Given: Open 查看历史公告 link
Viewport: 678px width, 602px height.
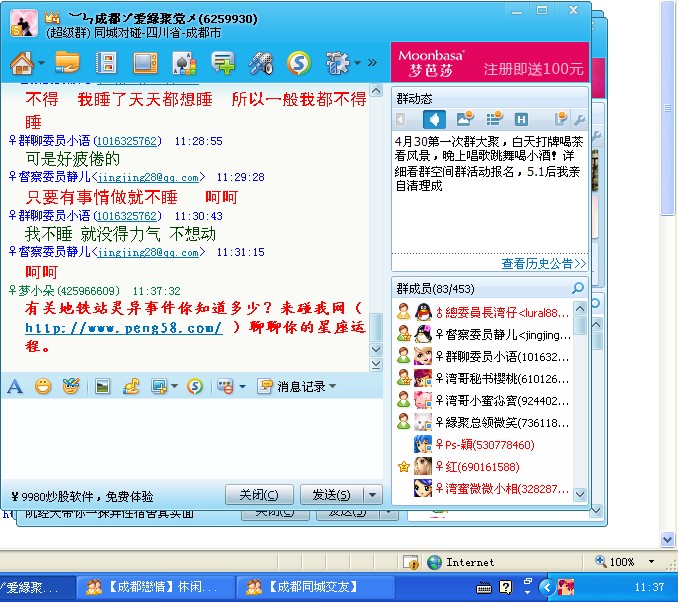Looking at the screenshot, I should 543,263.
